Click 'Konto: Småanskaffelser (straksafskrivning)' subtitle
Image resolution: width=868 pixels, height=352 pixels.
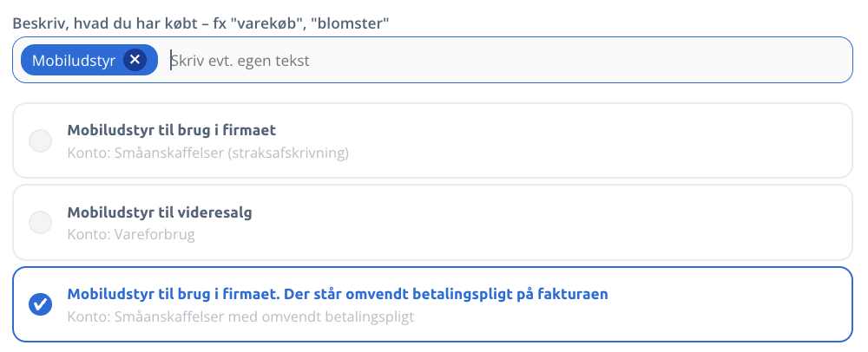tap(208, 153)
